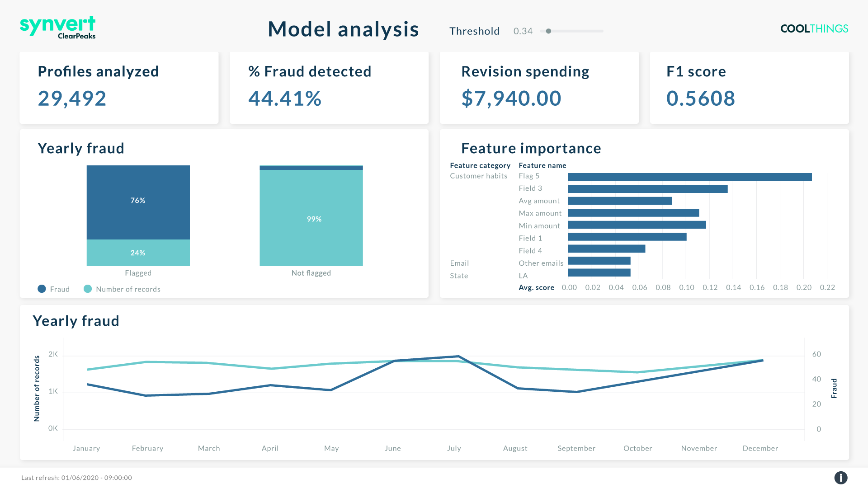Select the Max amount feature bar
868x488 pixels.
[633, 213]
